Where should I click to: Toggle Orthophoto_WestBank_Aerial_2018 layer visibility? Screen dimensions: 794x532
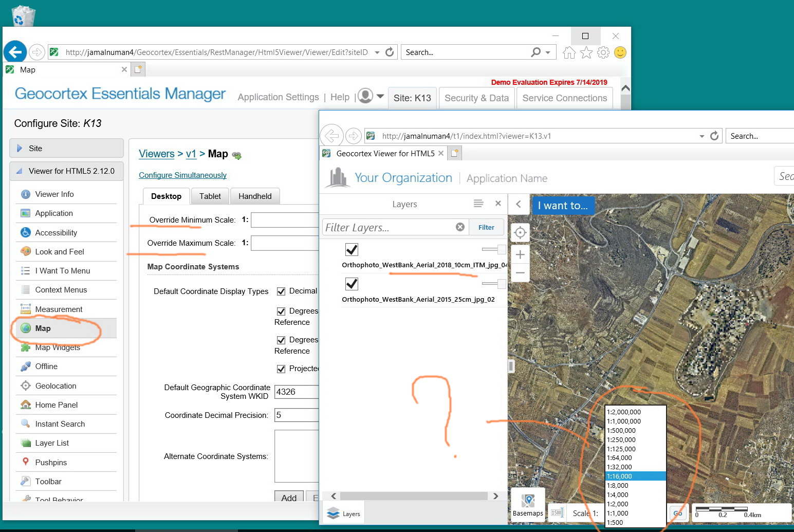point(352,250)
